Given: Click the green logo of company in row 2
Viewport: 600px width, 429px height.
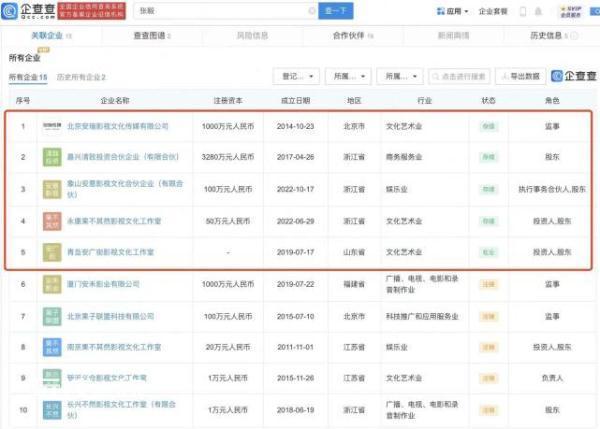Looking at the screenshot, I should pyautogui.click(x=52, y=157).
